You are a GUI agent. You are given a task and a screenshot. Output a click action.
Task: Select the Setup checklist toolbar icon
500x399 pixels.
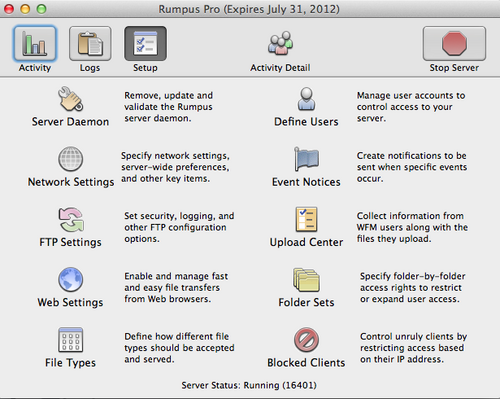(x=145, y=44)
